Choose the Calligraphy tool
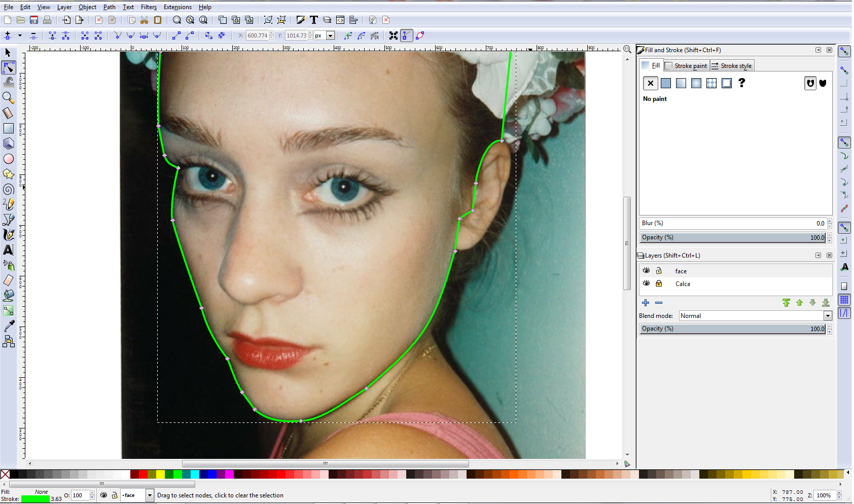 9,235
